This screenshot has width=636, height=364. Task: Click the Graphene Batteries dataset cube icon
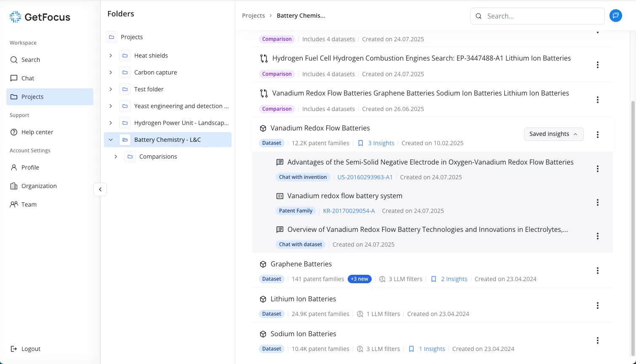pyautogui.click(x=263, y=264)
